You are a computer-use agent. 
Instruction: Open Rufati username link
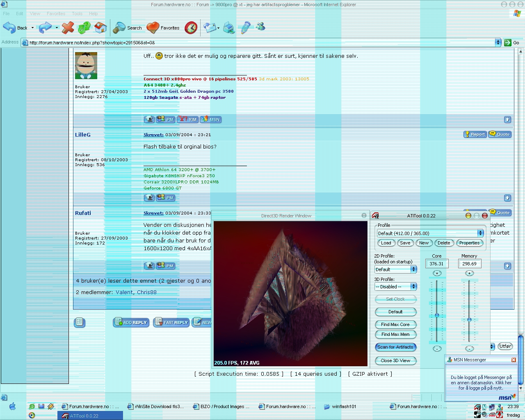[x=83, y=213]
